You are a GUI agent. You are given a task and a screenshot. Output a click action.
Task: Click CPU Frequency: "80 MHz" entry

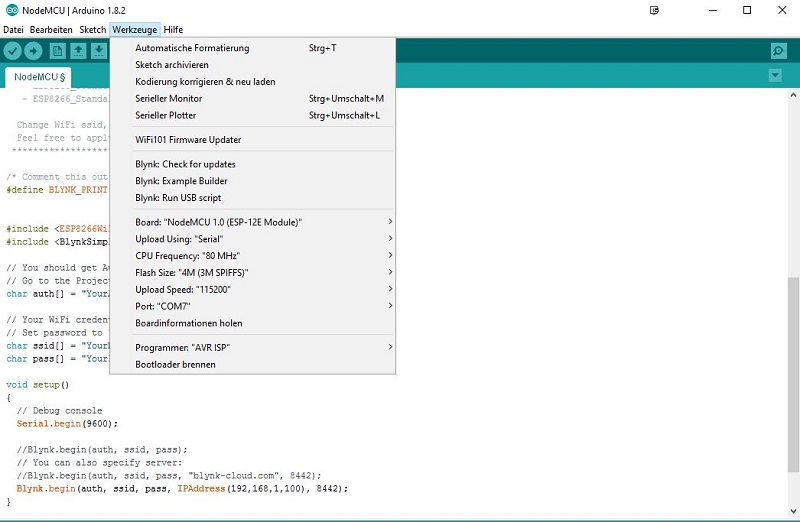[253, 256]
